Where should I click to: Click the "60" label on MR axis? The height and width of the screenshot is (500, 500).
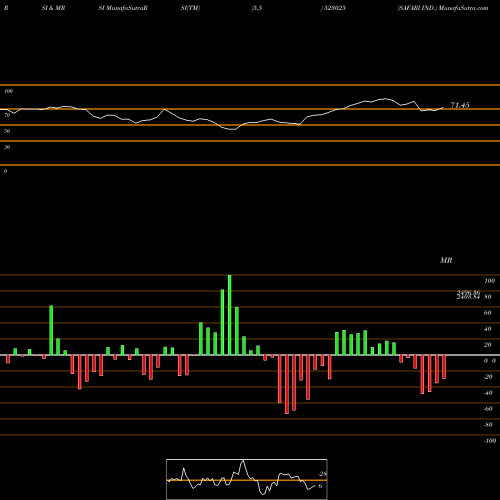[x=487, y=313]
